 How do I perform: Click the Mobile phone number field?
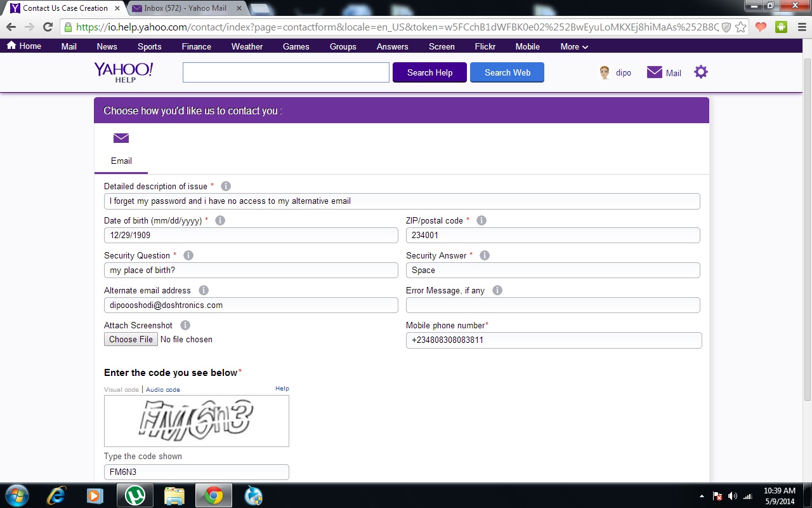554,340
